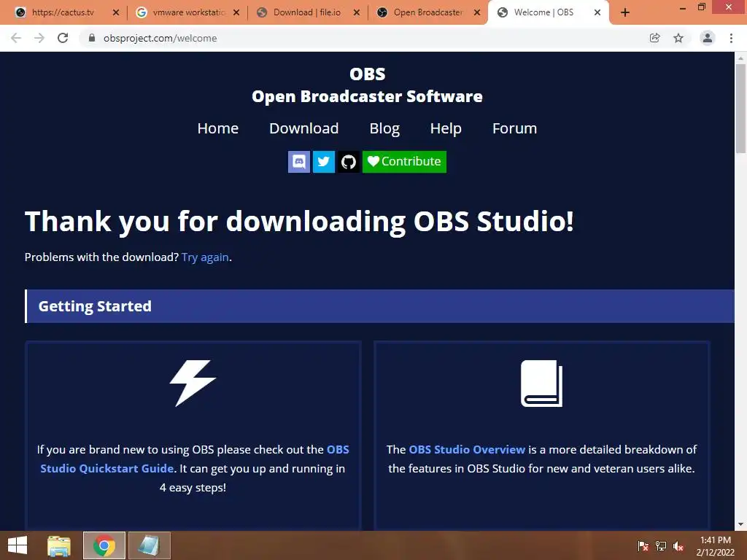Click the Try again link

click(205, 257)
